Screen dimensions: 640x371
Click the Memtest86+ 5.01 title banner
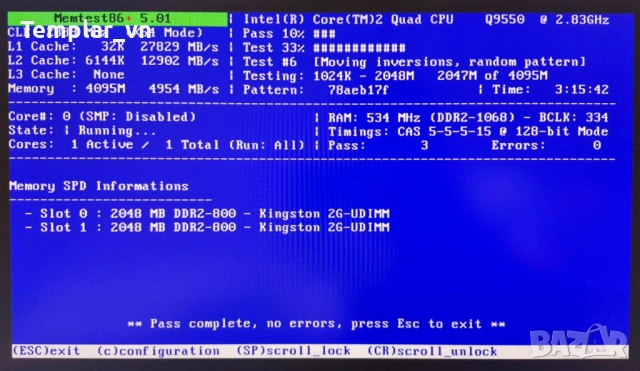click(x=118, y=19)
